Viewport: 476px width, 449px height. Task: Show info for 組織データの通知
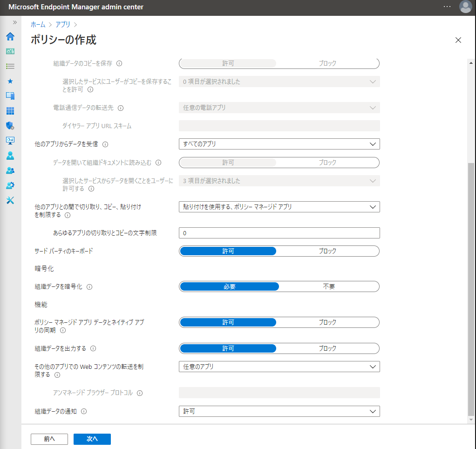click(x=84, y=411)
